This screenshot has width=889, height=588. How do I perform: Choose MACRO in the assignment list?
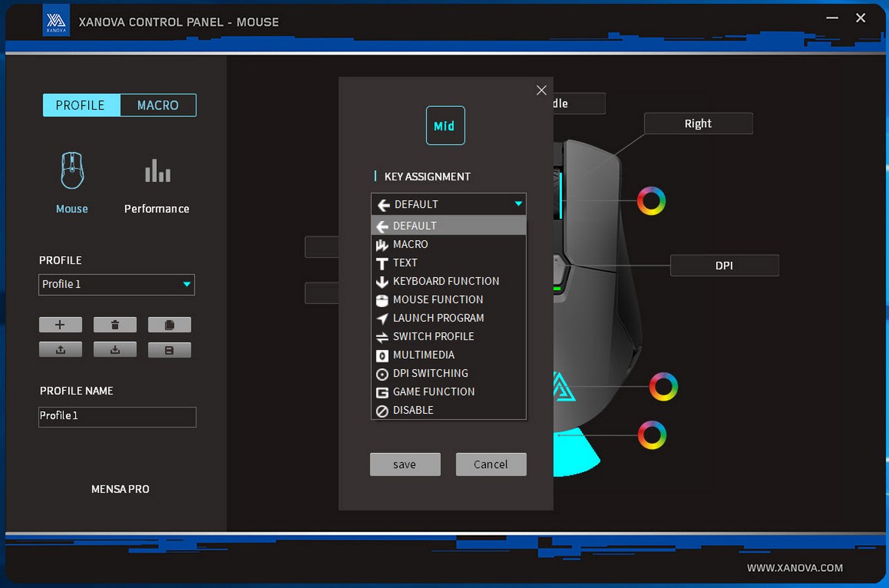coord(449,244)
